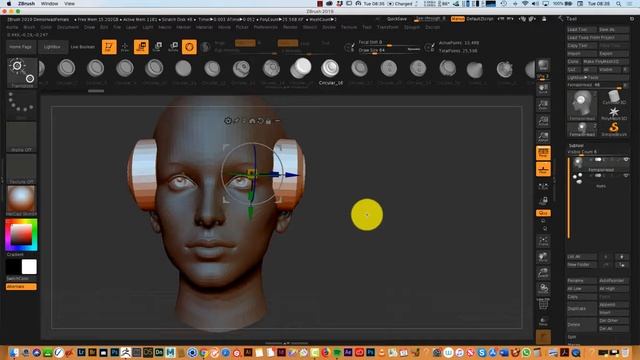The height and width of the screenshot is (360, 640).
Task: Click the Zoom document icon
Action: pos(543,105)
